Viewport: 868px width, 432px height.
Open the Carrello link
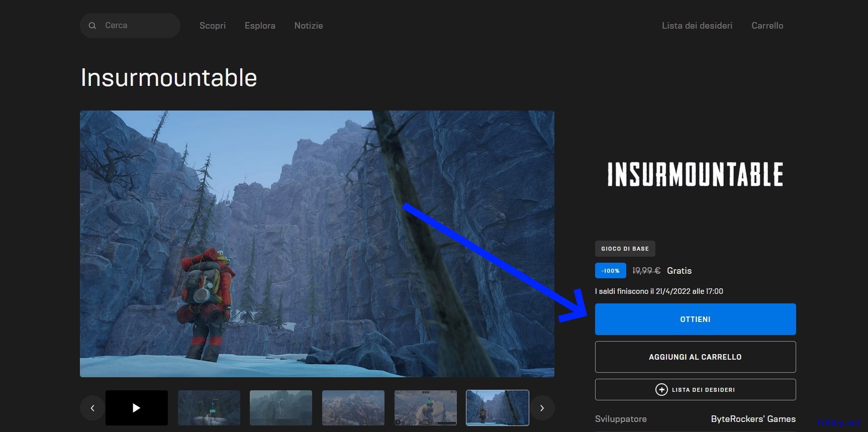[767, 26]
